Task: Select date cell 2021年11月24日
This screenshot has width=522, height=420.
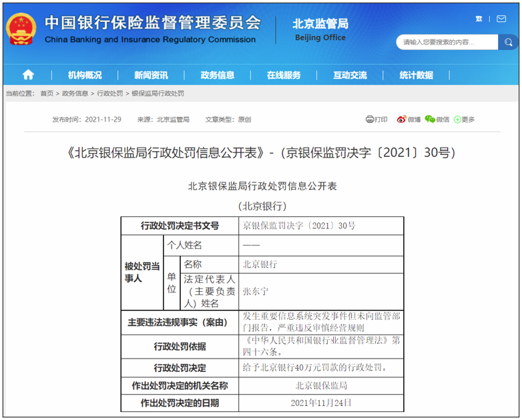Action: click(x=321, y=403)
